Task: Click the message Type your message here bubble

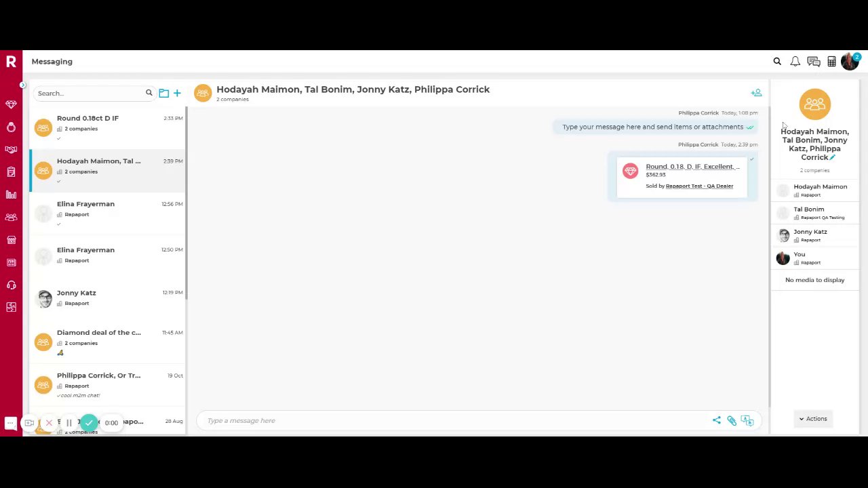Action: 655,127
